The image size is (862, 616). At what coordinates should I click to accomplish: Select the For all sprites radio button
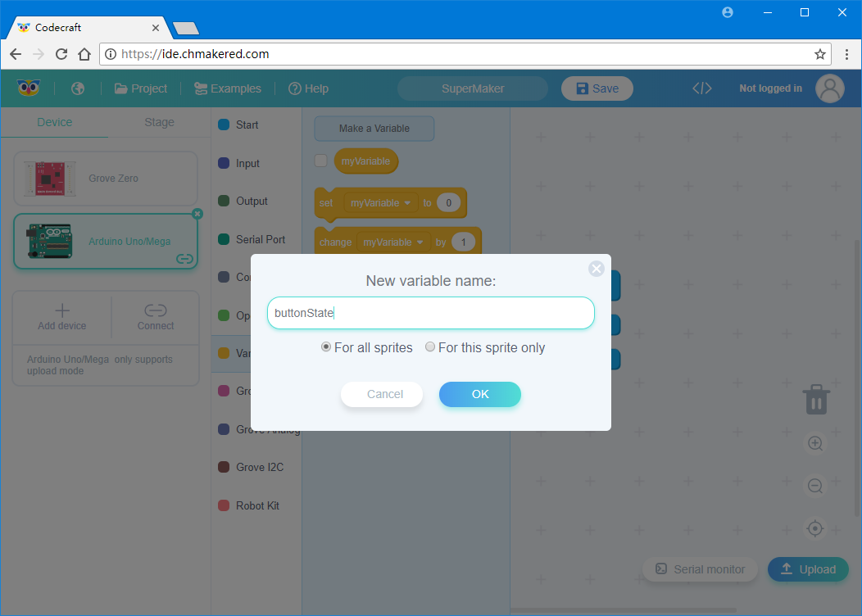pos(326,346)
